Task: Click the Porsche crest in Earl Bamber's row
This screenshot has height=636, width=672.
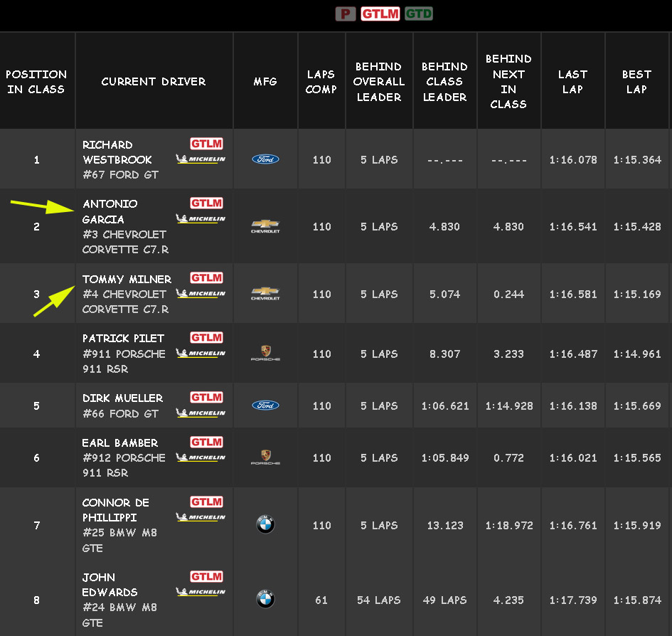Action: point(265,457)
